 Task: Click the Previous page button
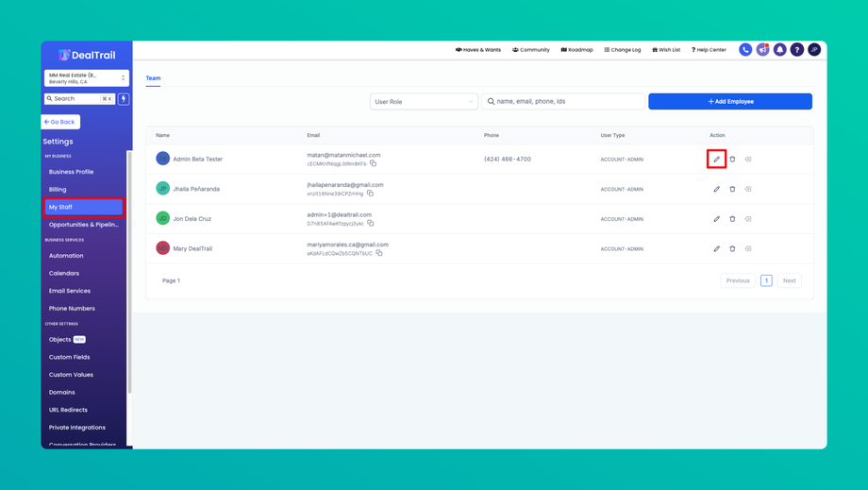738,280
